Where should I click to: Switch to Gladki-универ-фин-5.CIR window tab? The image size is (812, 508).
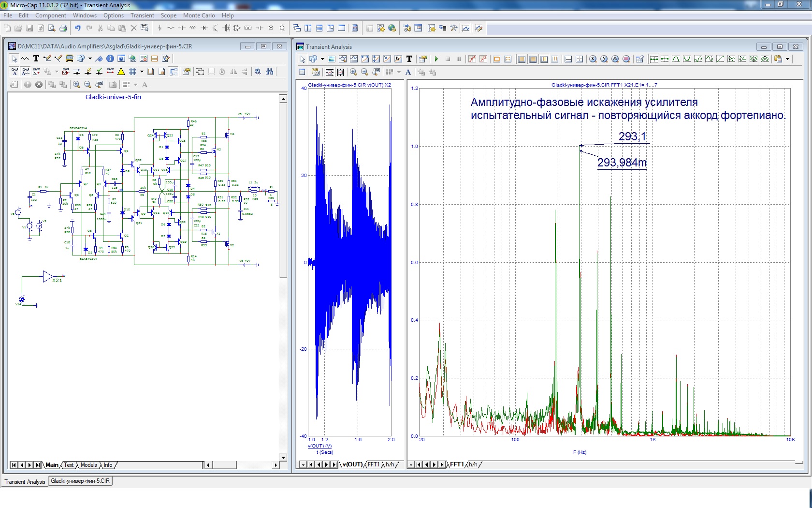point(80,481)
